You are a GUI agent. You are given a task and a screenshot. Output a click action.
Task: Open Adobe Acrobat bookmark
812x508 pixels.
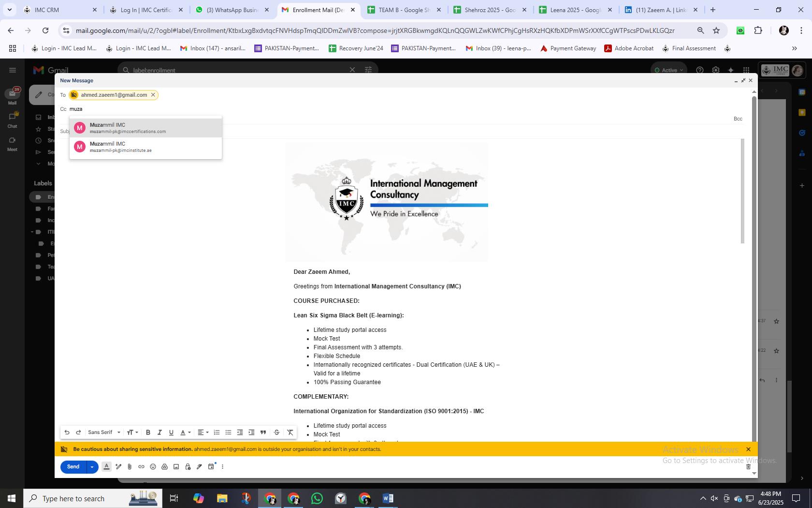pos(629,48)
